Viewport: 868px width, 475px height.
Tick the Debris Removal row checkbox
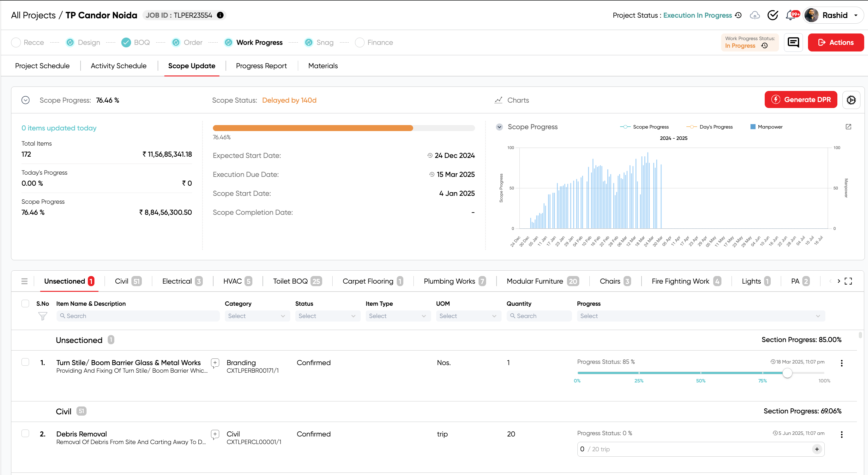pos(25,433)
